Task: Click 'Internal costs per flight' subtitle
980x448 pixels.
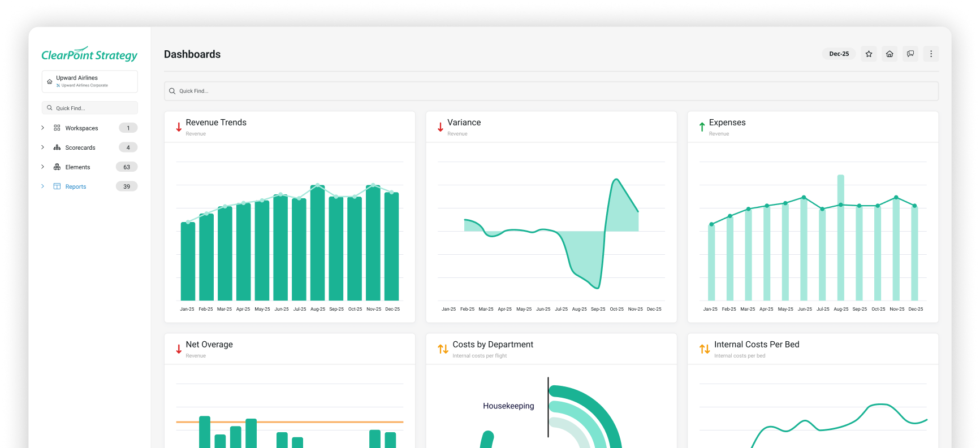Action: click(480, 356)
